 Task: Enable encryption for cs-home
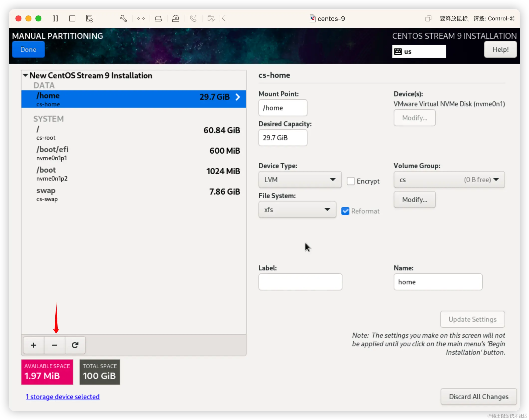(351, 181)
